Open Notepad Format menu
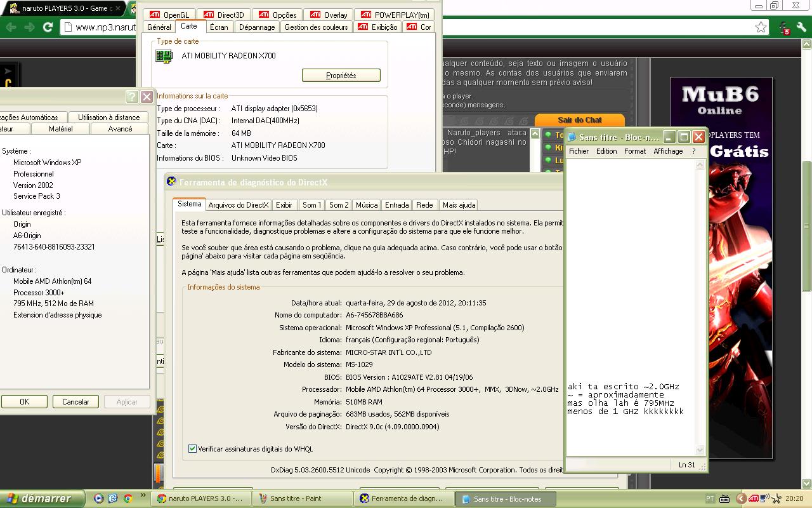The height and width of the screenshot is (508, 812). [x=635, y=151]
